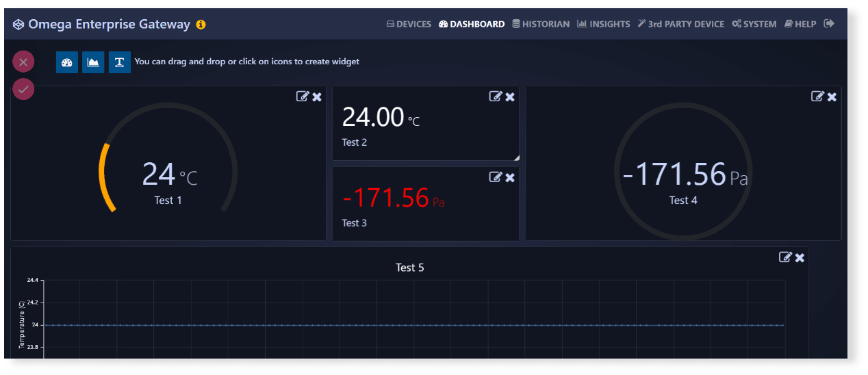Open the yellow info icon beside the title
Image resolution: width=868 pixels, height=375 pixels.
click(201, 25)
